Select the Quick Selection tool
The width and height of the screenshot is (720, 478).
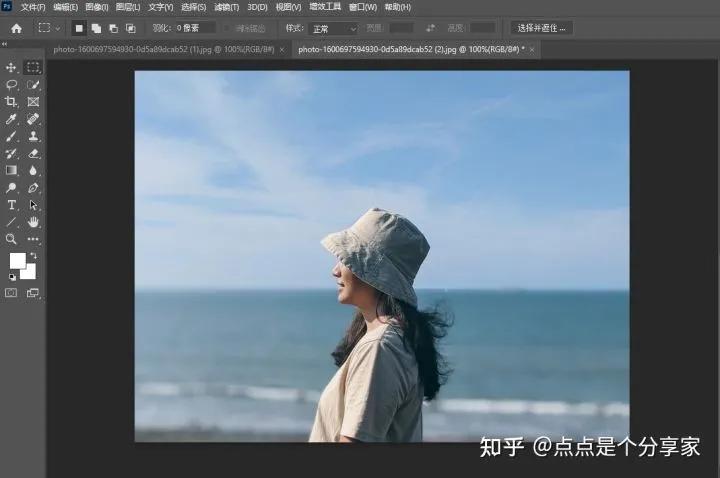pyautogui.click(x=33, y=84)
